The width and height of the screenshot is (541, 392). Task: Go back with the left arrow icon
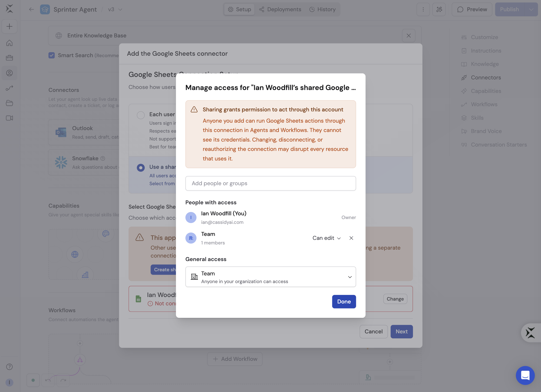tap(31, 9)
